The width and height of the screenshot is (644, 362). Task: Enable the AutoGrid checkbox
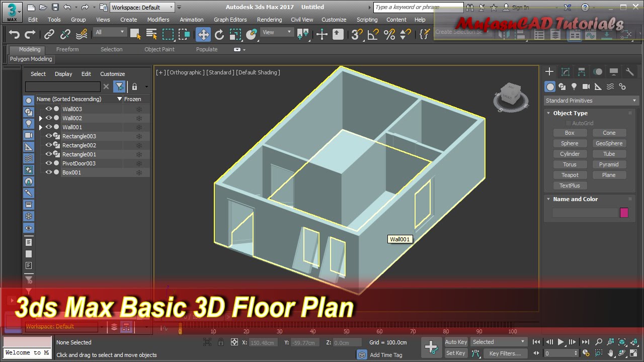[x=569, y=123]
